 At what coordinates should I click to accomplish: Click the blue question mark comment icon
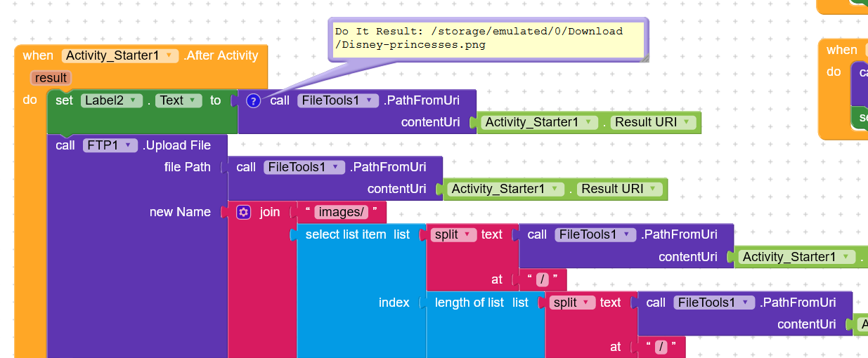pyautogui.click(x=254, y=100)
